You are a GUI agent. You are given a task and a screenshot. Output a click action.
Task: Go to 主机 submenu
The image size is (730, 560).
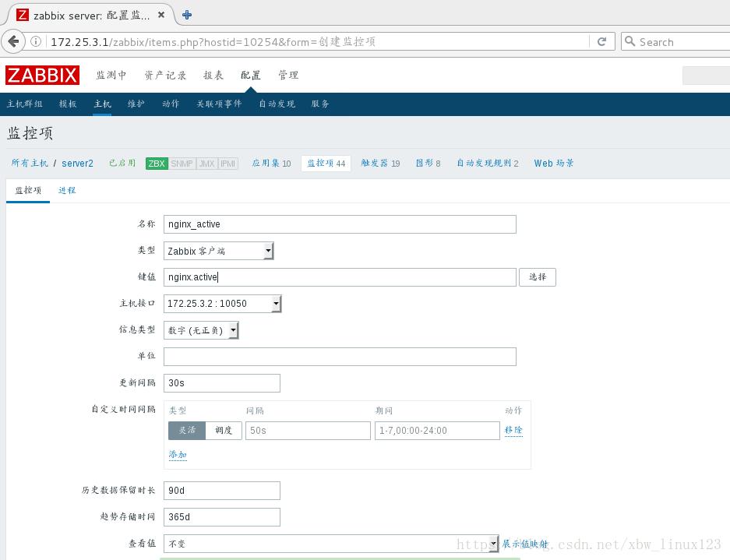coord(102,104)
